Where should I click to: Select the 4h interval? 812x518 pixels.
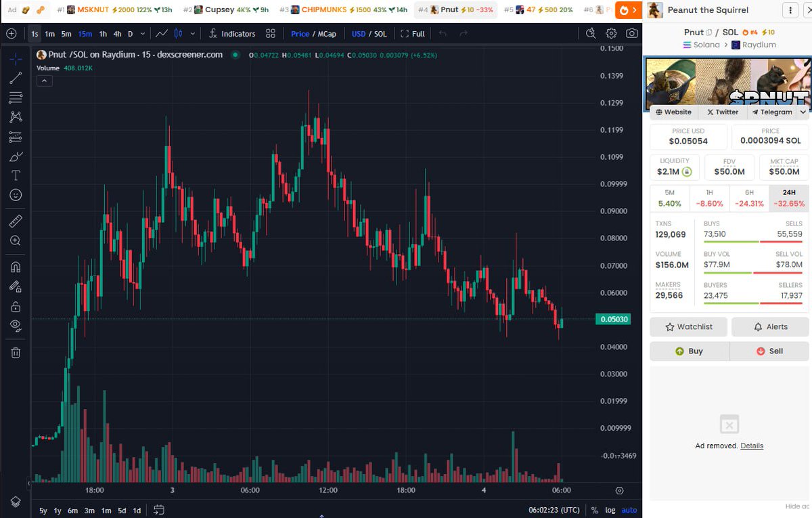pyautogui.click(x=118, y=34)
